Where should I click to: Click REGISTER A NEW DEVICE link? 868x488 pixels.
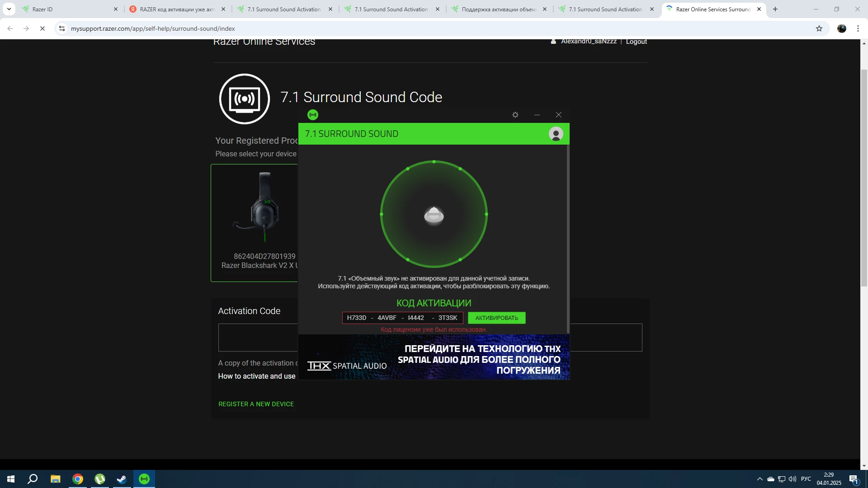pyautogui.click(x=256, y=404)
